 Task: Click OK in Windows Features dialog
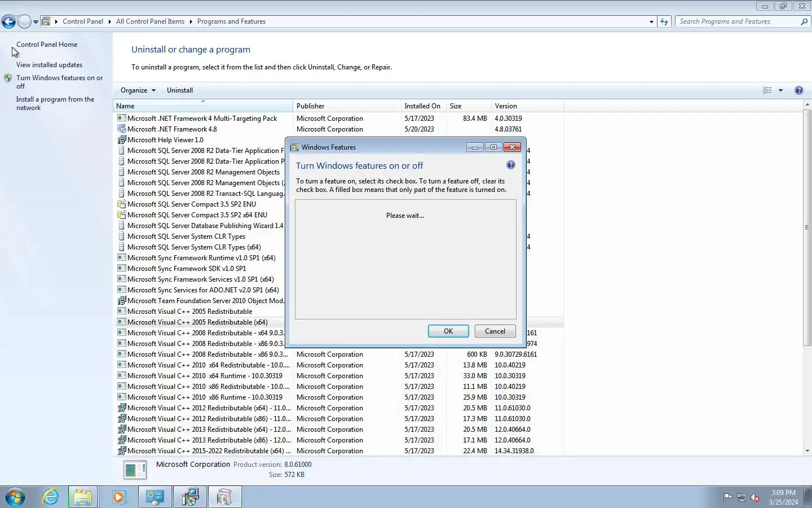click(x=448, y=331)
